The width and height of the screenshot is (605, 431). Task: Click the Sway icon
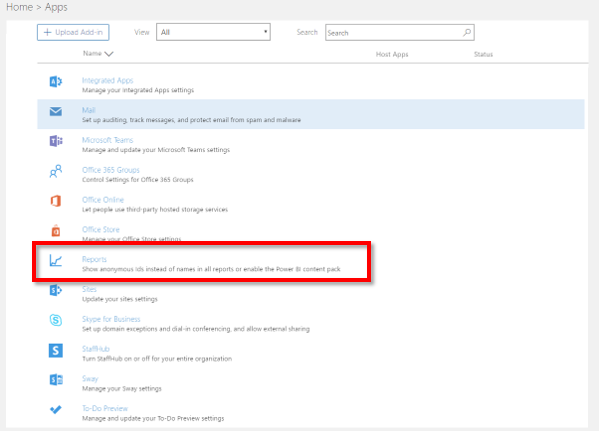(56, 380)
